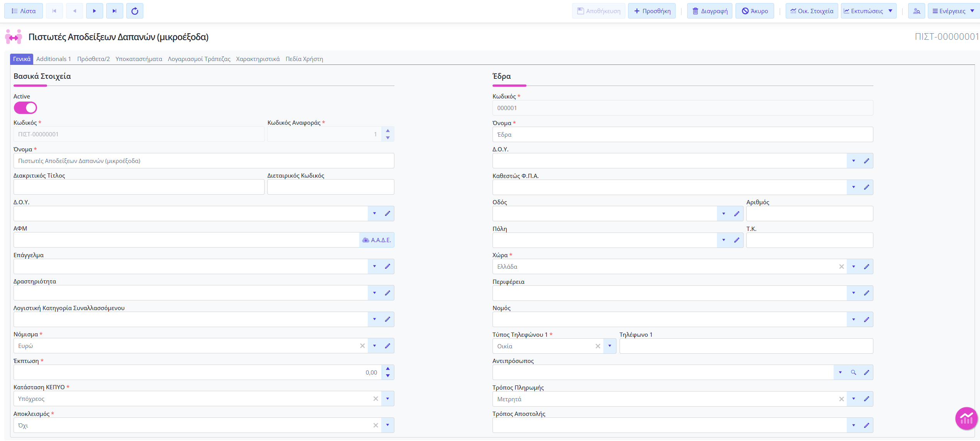Click the Άκυρο button

pos(755,11)
